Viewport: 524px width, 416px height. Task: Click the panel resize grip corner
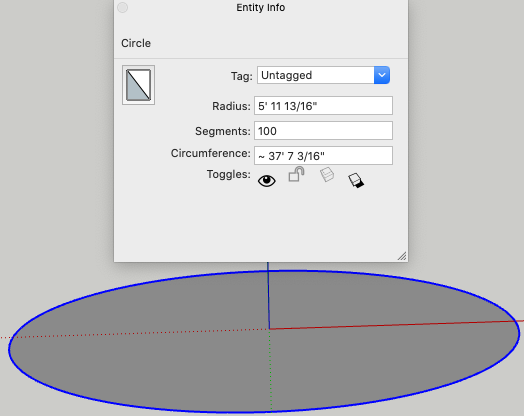[x=402, y=256]
